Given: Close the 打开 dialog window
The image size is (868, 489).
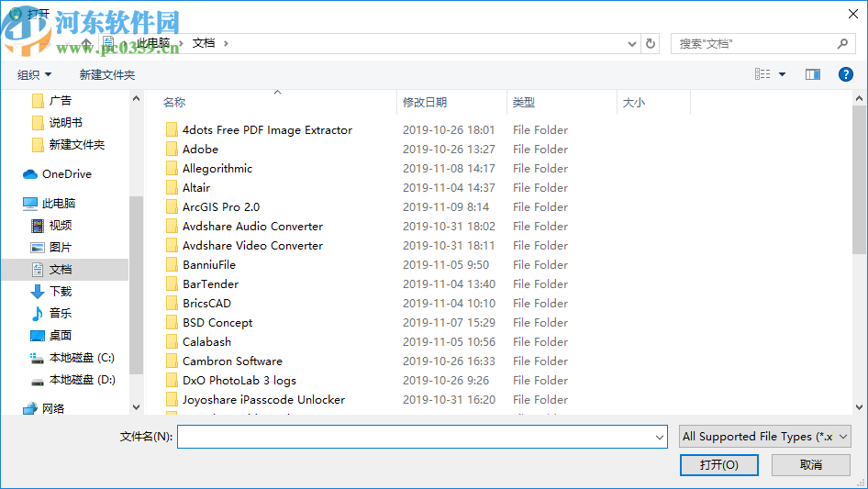Looking at the screenshot, I should 853,14.
